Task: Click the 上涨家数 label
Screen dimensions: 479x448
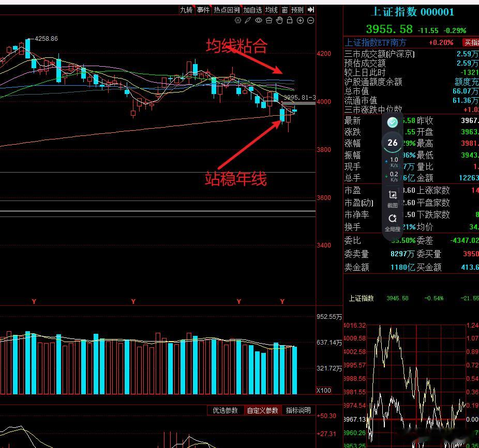Action: (433, 191)
